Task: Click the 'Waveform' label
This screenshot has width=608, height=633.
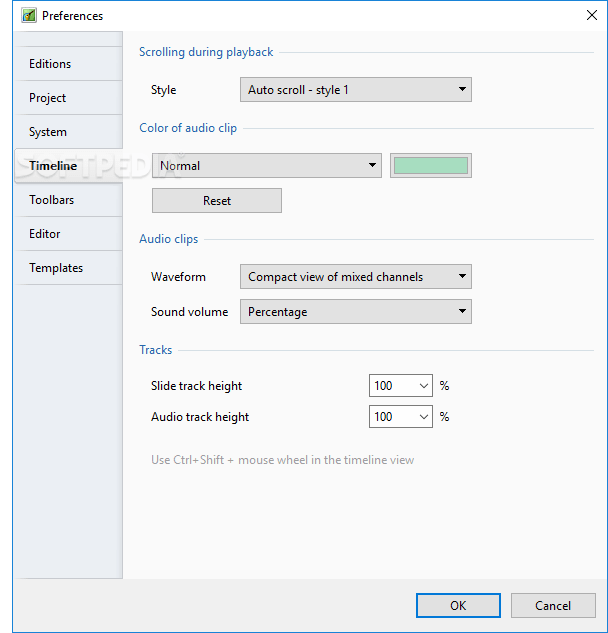Action: pos(178,277)
